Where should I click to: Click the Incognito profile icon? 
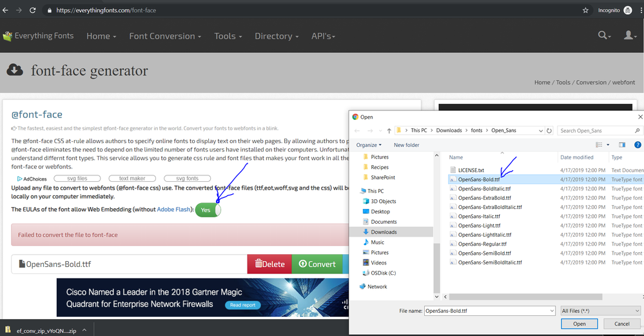[628, 10]
